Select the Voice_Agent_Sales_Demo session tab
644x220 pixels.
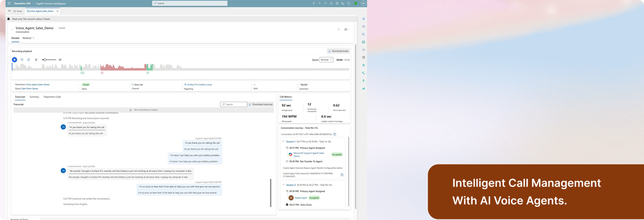[40, 11]
